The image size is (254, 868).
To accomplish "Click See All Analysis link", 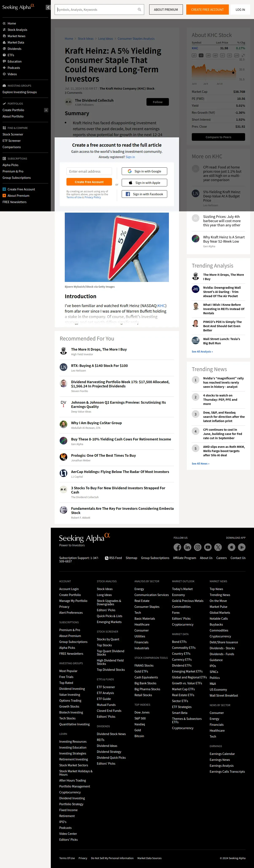I will click(202, 351).
